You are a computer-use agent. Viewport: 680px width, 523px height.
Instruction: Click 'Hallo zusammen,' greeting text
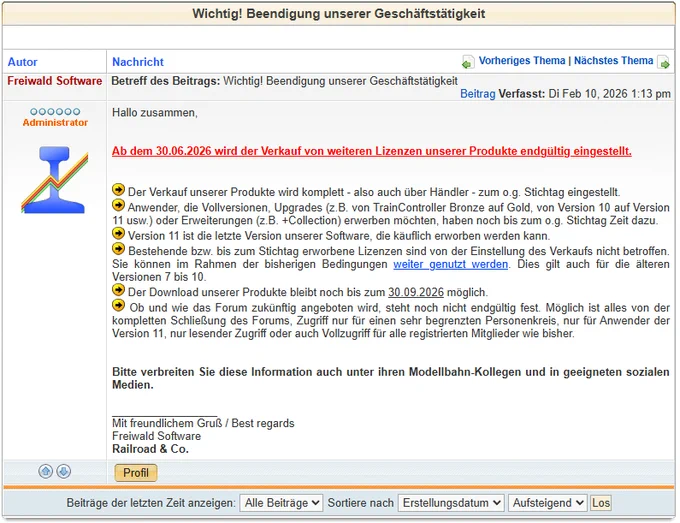point(155,113)
